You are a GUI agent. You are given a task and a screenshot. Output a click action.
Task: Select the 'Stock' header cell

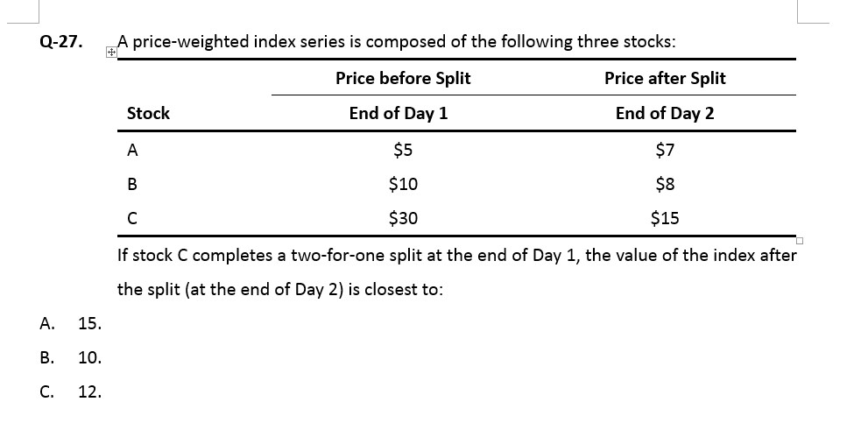(x=148, y=113)
